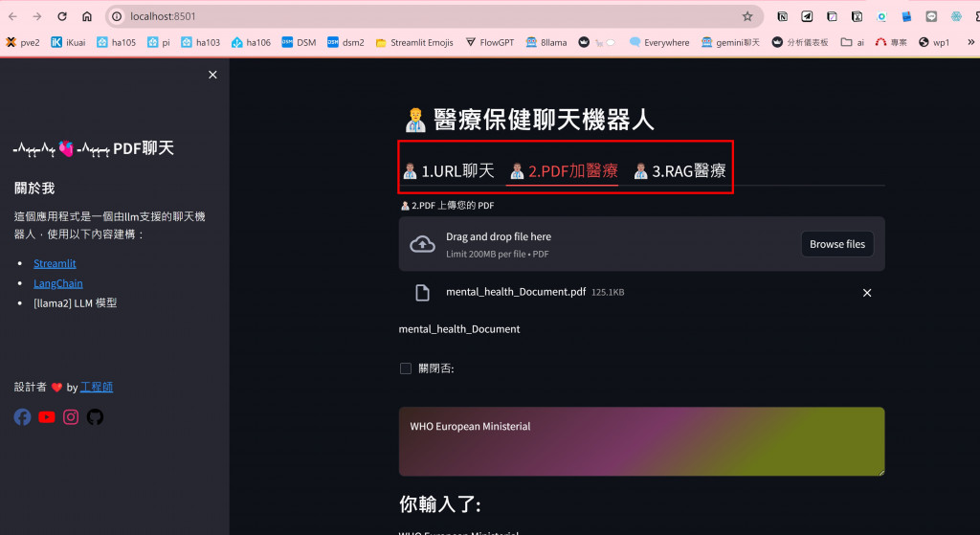Expand the Streamlit Emojis bookmark folder
Viewport: 980px width, 535px height.
tap(414, 42)
